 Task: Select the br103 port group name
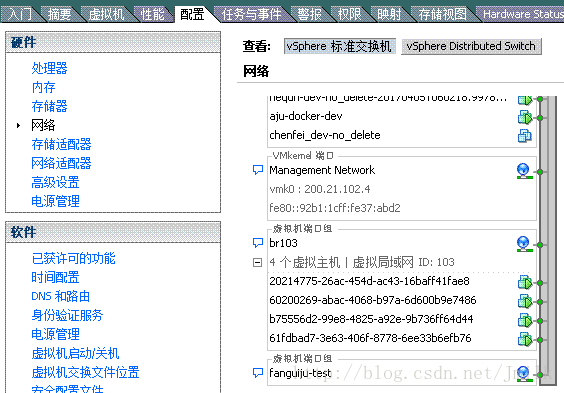pyautogui.click(x=283, y=243)
